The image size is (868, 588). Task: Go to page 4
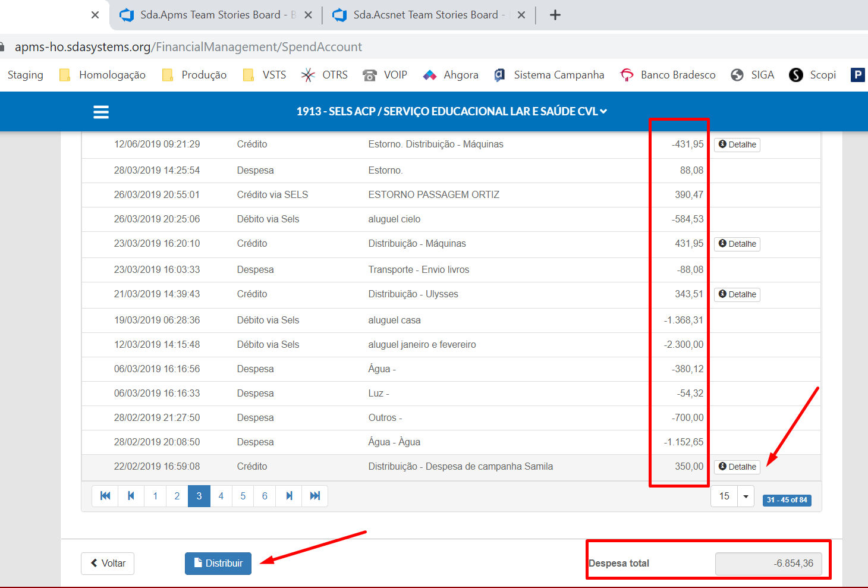click(221, 496)
